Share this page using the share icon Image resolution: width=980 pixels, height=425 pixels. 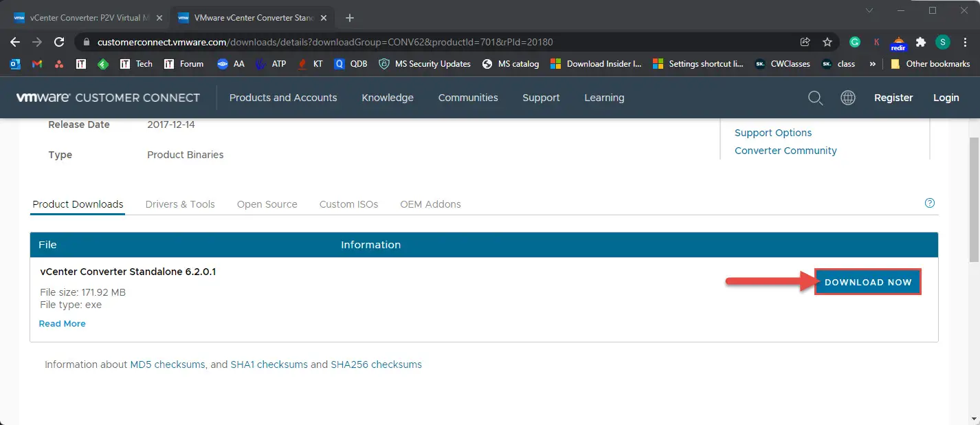coord(805,42)
